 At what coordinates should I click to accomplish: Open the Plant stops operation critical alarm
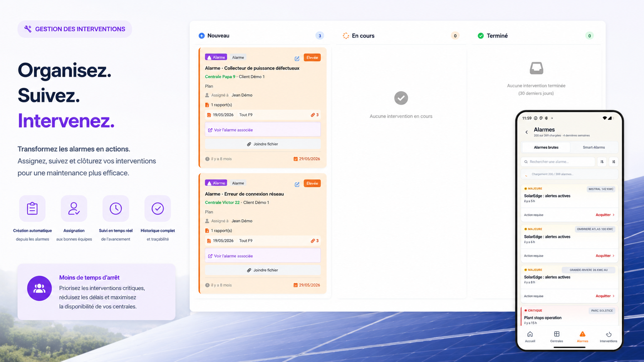(570, 316)
